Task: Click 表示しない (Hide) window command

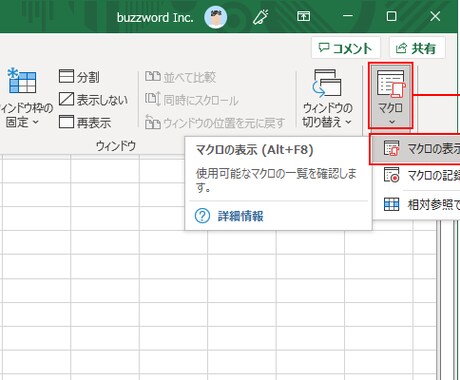Action: tap(93, 100)
